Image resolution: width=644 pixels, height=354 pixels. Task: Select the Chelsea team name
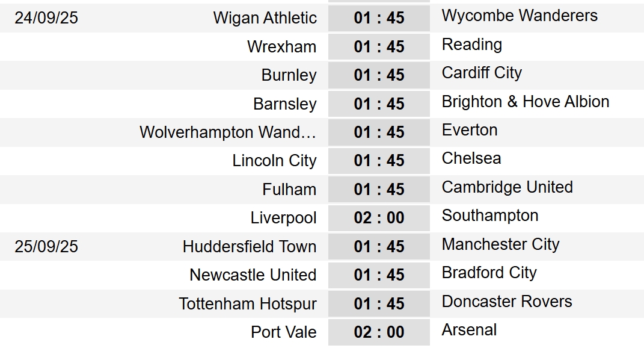tap(471, 158)
